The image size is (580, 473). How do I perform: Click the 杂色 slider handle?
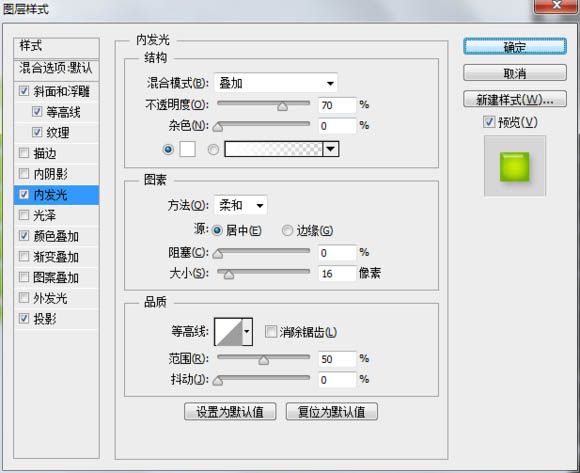(x=218, y=127)
